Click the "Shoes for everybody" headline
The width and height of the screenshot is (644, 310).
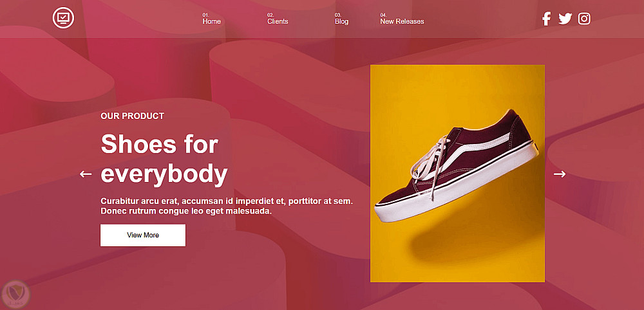coord(164,159)
